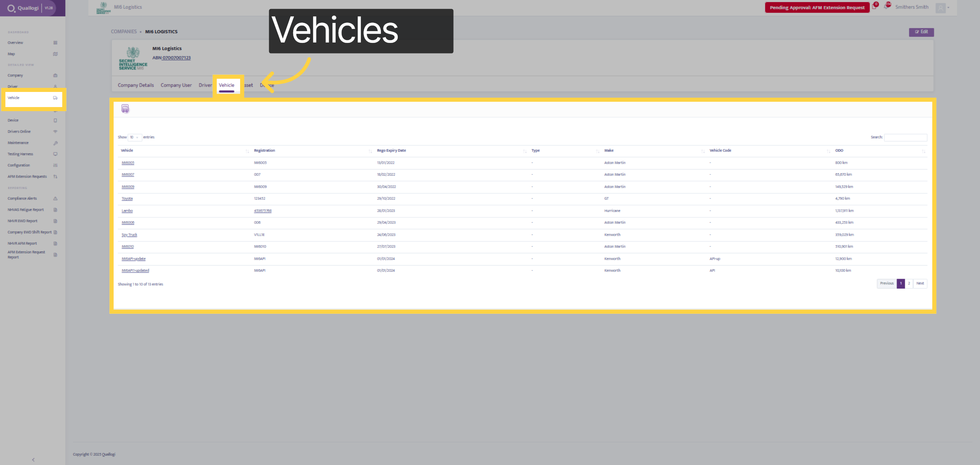Open vehicle Lambo link
Viewport: 980px width, 465px height.
click(x=127, y=211)
